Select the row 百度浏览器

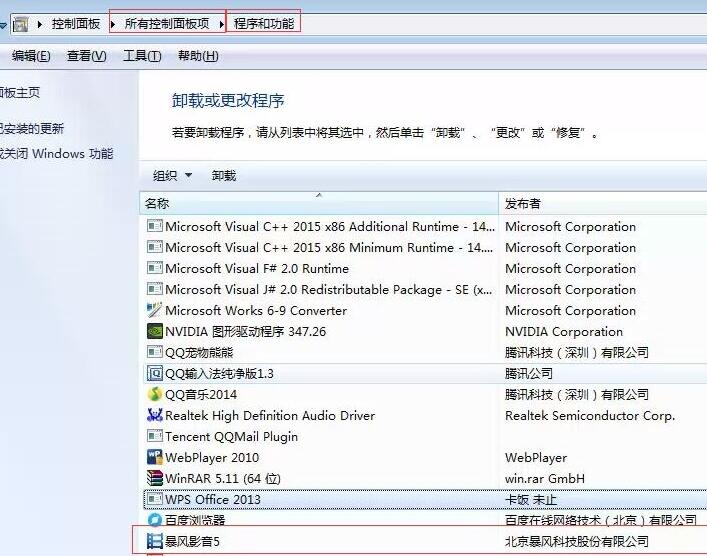pyautogui.click(x=425, y=520)
